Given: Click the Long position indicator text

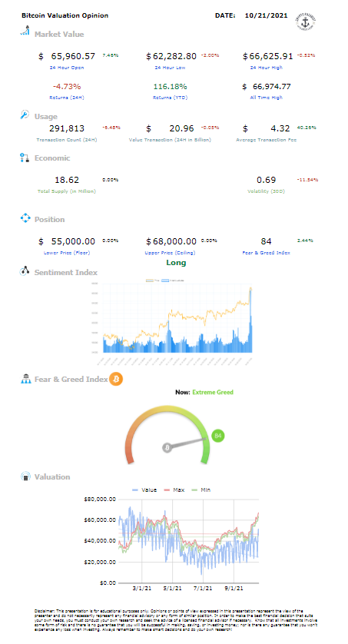Looking at the screenshot, I should pos(176,263).
